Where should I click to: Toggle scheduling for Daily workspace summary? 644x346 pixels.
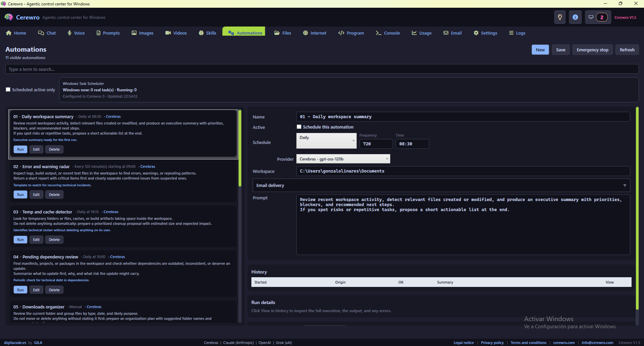[x=299, y=127]
